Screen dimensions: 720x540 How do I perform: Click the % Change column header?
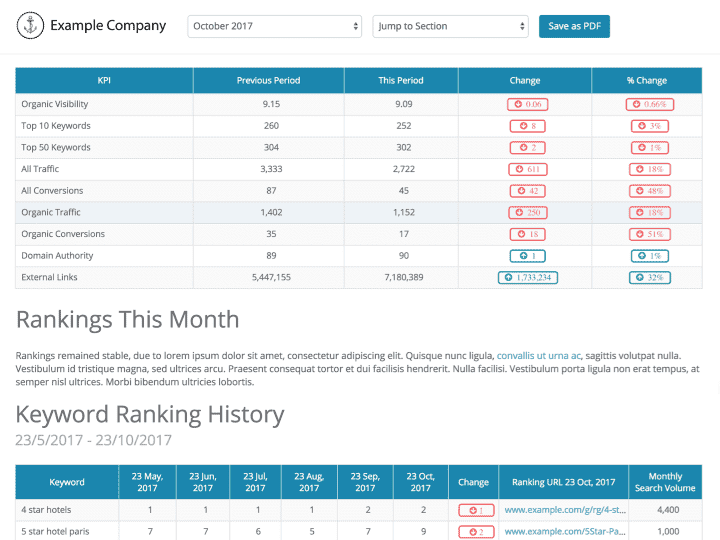pyautogui.click(x=649, y=81)
